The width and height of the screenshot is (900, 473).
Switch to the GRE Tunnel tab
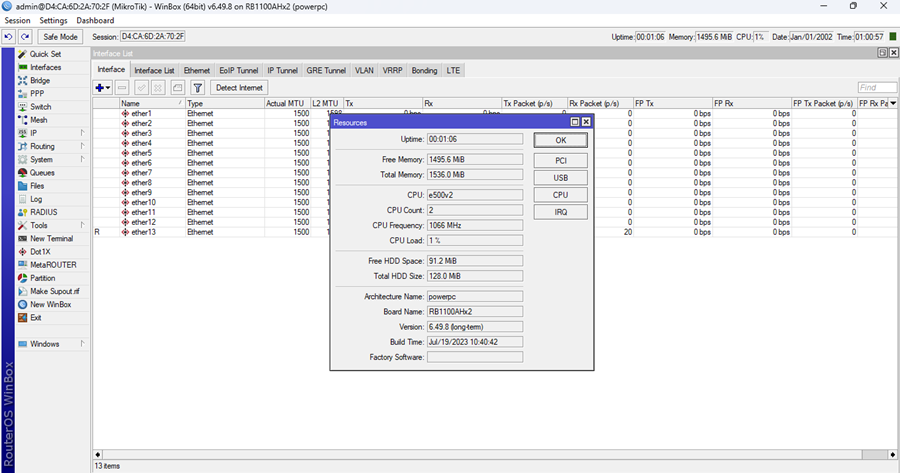[x=326, y=71]
